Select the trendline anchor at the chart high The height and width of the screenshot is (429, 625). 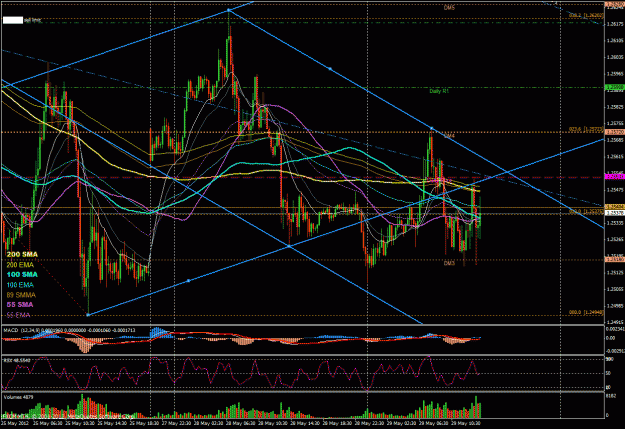228,10
